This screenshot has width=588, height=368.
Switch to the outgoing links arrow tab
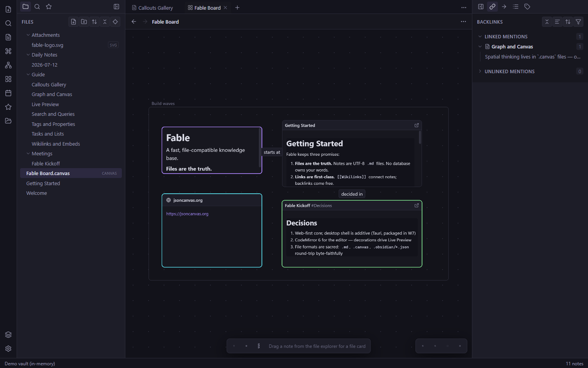pyautogui.click(x=504, y=7)
